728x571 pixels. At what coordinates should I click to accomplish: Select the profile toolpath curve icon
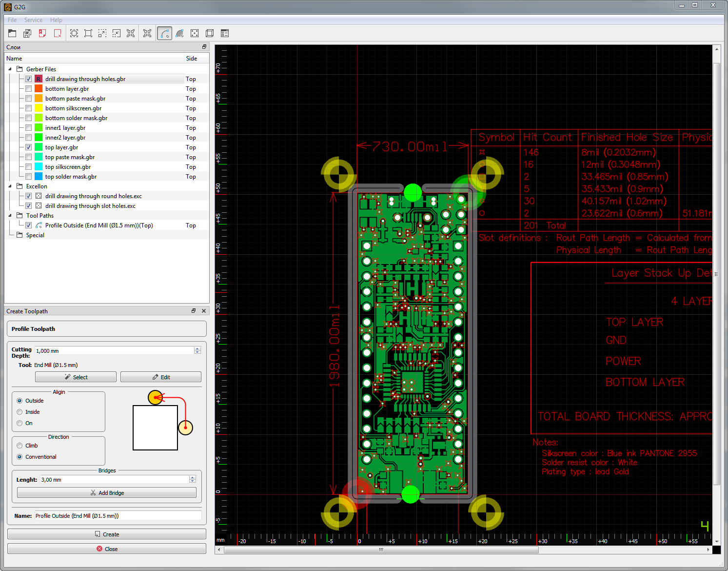164,33
